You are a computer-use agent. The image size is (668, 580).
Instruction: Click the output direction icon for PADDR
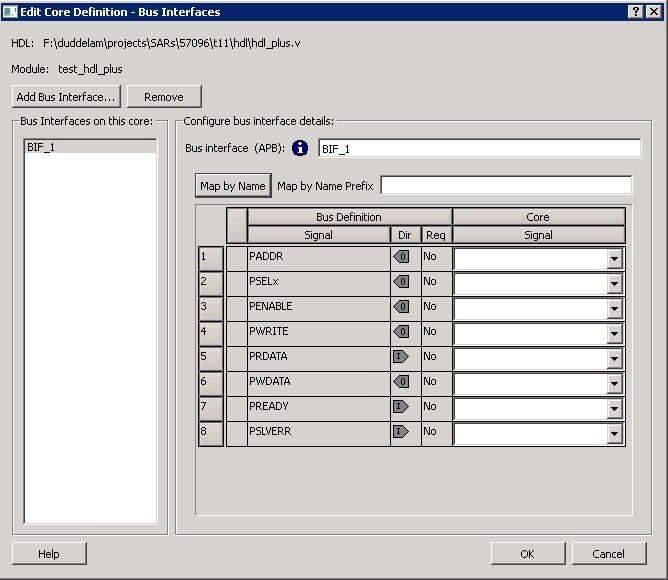coord(401,257)
